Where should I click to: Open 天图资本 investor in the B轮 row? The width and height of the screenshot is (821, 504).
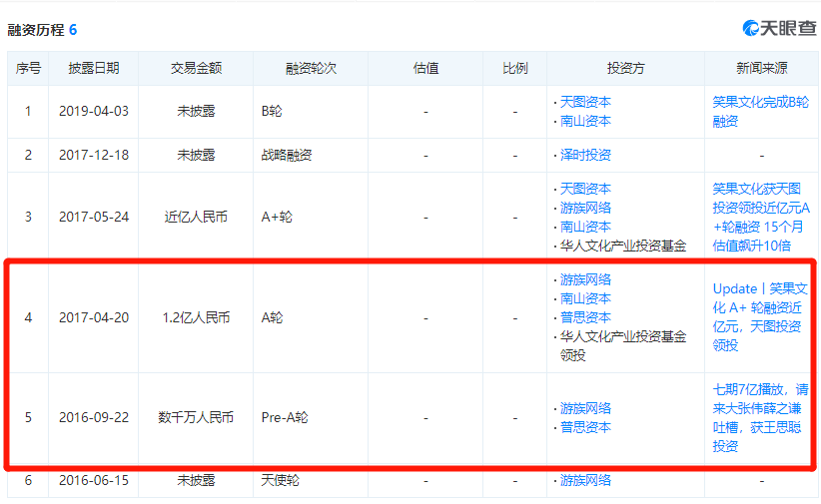(585, 102)
